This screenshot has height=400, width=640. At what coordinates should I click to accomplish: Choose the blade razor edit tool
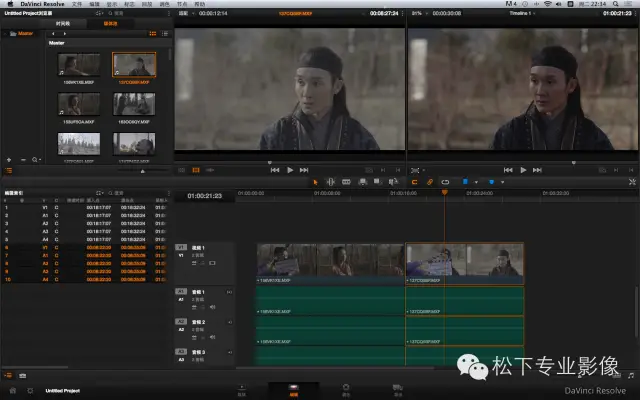346,182
